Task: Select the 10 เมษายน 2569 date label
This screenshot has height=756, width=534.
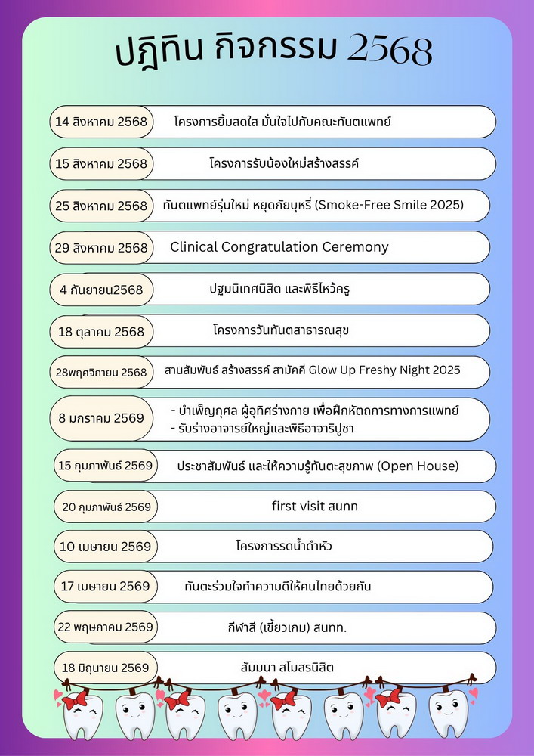Action: [105, 547]
